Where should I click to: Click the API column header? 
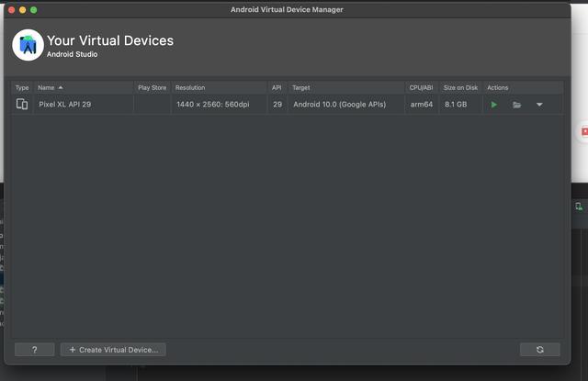point(277,88)
